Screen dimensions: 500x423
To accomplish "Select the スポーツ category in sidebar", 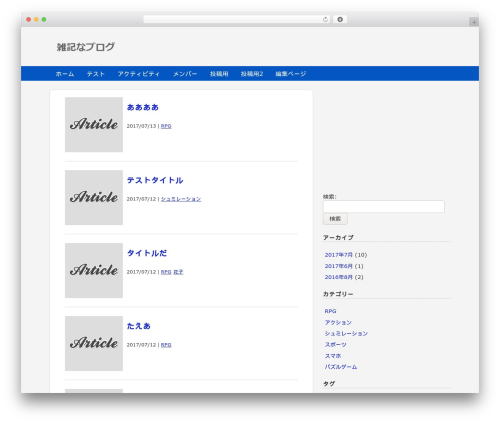I will [336, 345].
